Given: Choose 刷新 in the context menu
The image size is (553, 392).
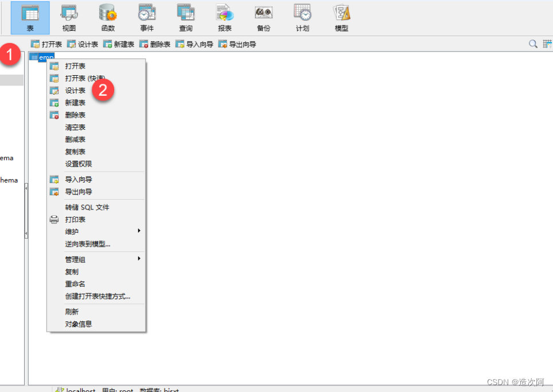Looking at the screenshot, I should (x=96, y=312).
